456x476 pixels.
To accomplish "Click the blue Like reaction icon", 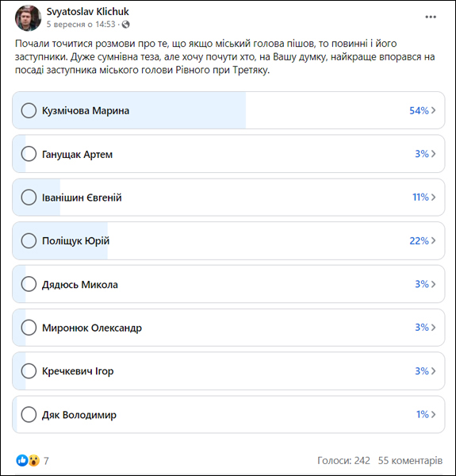I will tap(22, 460).
